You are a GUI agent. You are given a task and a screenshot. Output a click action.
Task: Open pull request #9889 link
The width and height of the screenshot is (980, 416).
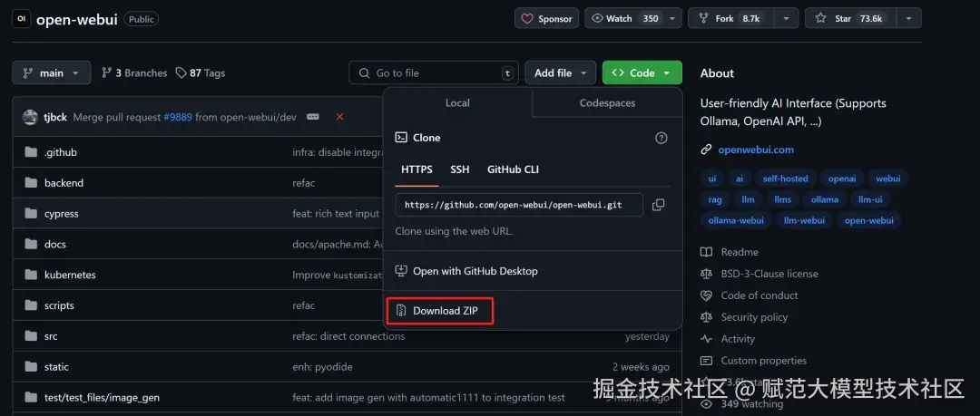(178, 117)
